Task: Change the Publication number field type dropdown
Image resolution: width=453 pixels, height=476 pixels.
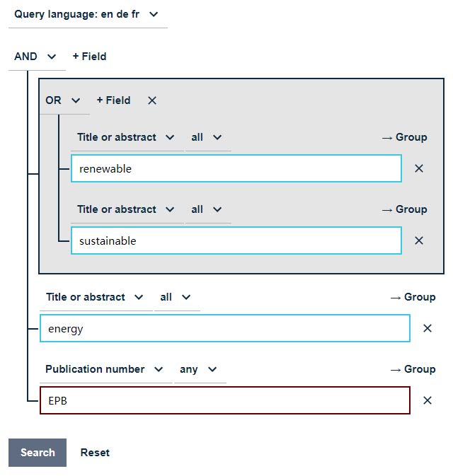Action: (105, 369)
